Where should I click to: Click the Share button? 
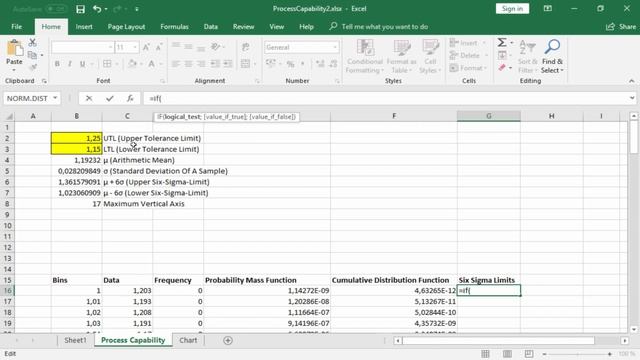point(621,27)
